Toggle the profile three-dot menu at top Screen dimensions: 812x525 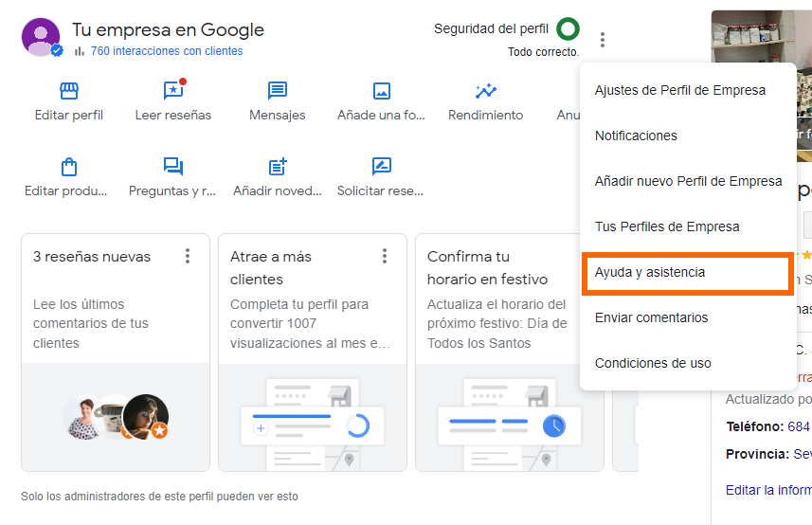point(603,40)
